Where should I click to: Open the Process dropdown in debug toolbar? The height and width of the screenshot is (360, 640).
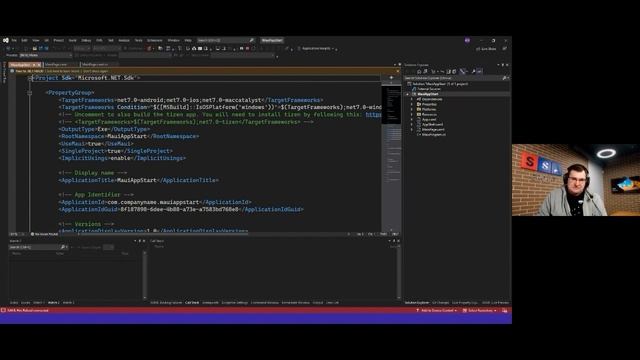coord(46,55)
